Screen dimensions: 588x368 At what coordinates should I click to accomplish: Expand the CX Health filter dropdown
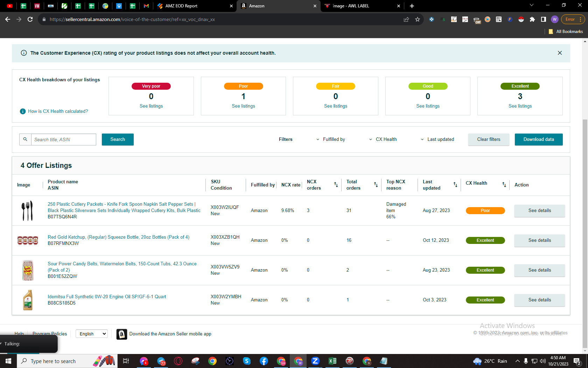coord(383,139)
